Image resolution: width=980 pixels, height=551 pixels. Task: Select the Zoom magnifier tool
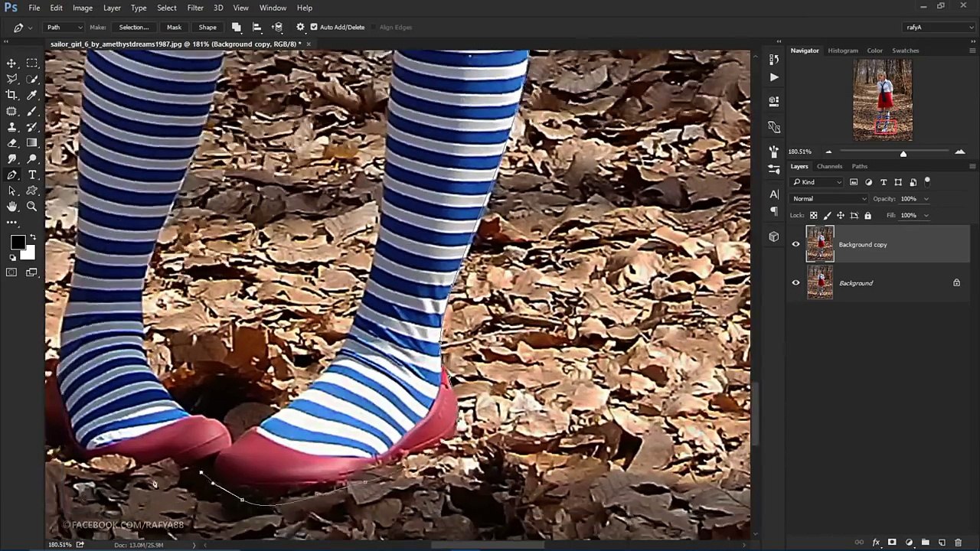32,207
